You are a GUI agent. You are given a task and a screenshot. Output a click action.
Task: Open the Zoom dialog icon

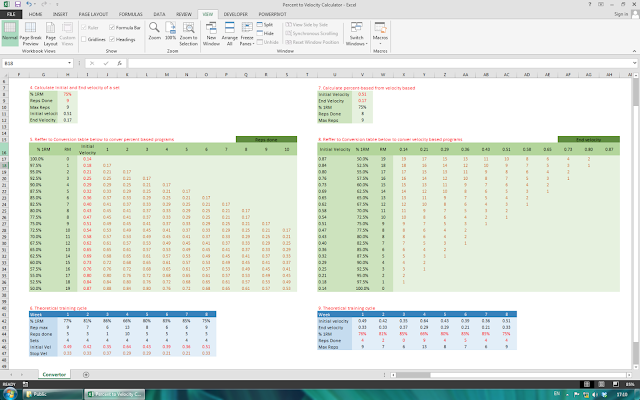click(154, 31)
